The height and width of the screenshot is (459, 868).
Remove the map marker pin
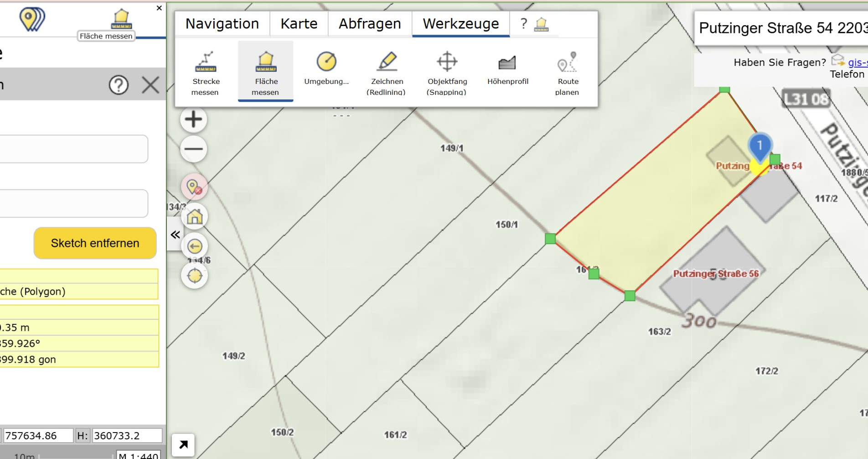tap(195, 187)
